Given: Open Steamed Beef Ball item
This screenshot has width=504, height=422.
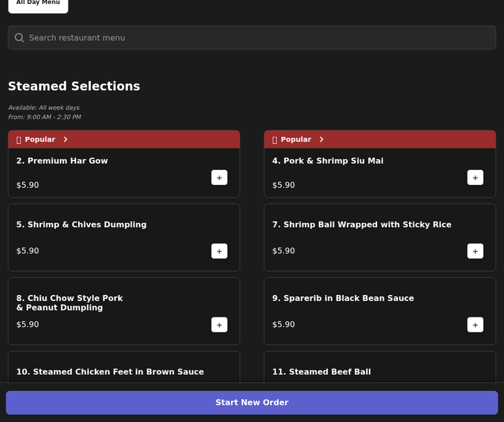Looking at the screenshot, I should (x=321, y=372).
